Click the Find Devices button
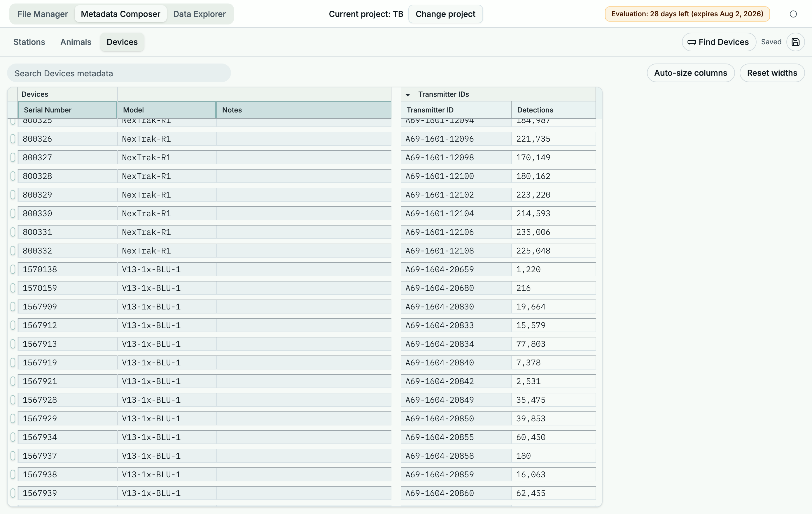The height and width of the screenshot is (514, 812). click(x=719, y=42)
